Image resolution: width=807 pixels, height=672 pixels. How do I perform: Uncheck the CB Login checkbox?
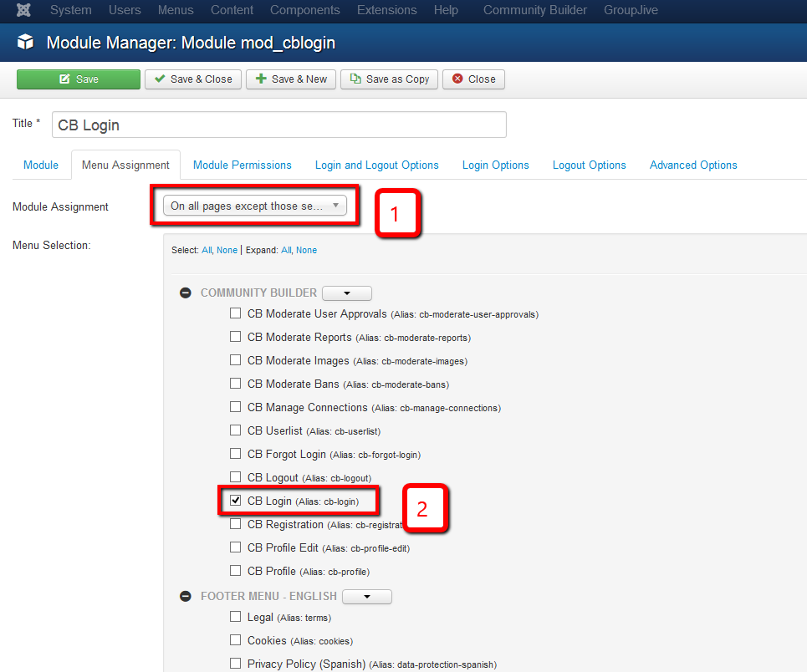coord(235,501)
